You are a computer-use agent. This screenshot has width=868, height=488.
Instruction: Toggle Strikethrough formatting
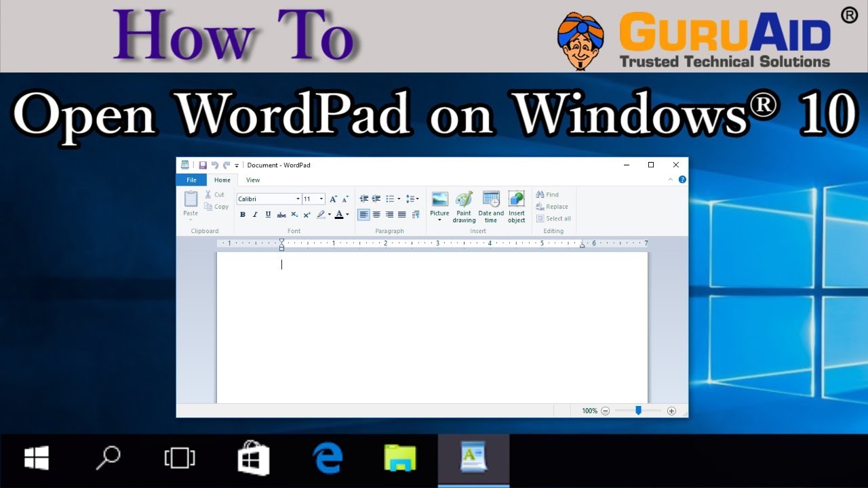point(281,215)
